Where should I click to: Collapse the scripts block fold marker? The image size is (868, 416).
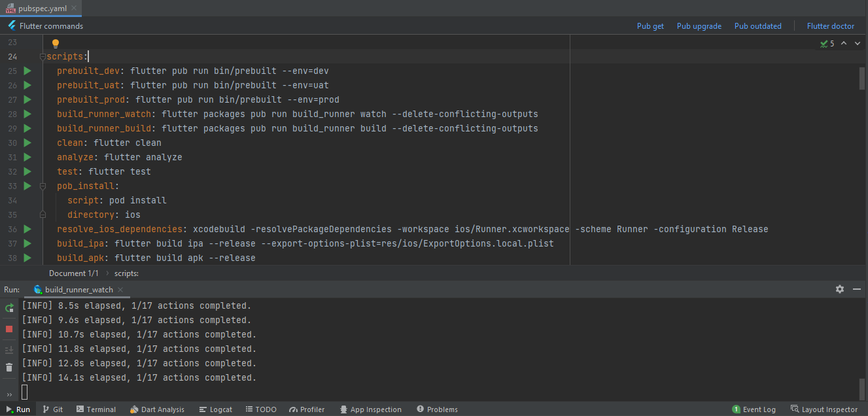pyautogui.click(x=43, y=57)
